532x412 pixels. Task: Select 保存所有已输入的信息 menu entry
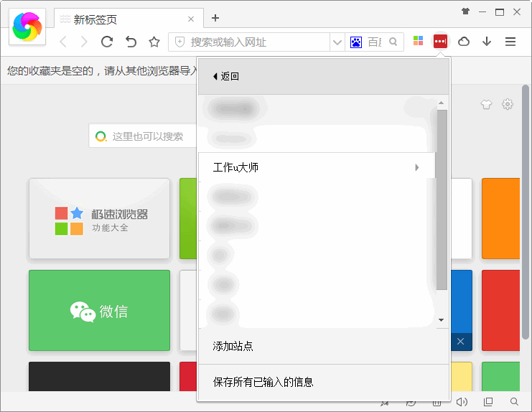pos(263,382)
